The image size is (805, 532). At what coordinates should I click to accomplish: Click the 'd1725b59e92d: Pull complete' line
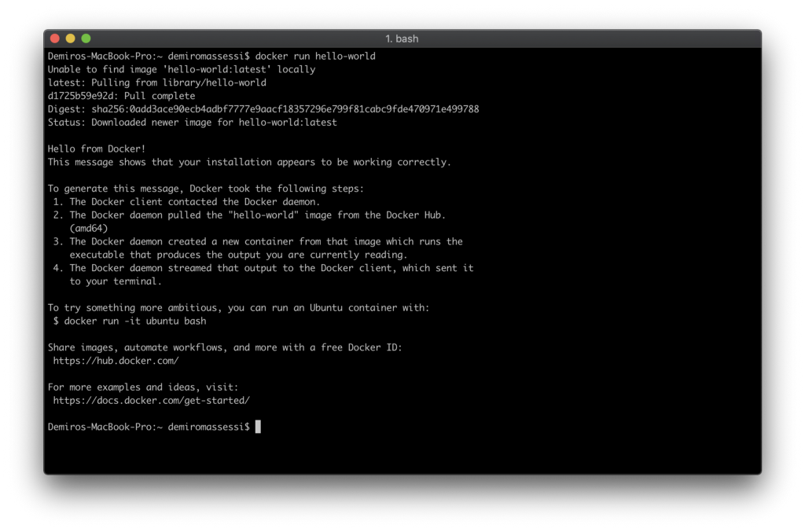[x=122, y=96]
